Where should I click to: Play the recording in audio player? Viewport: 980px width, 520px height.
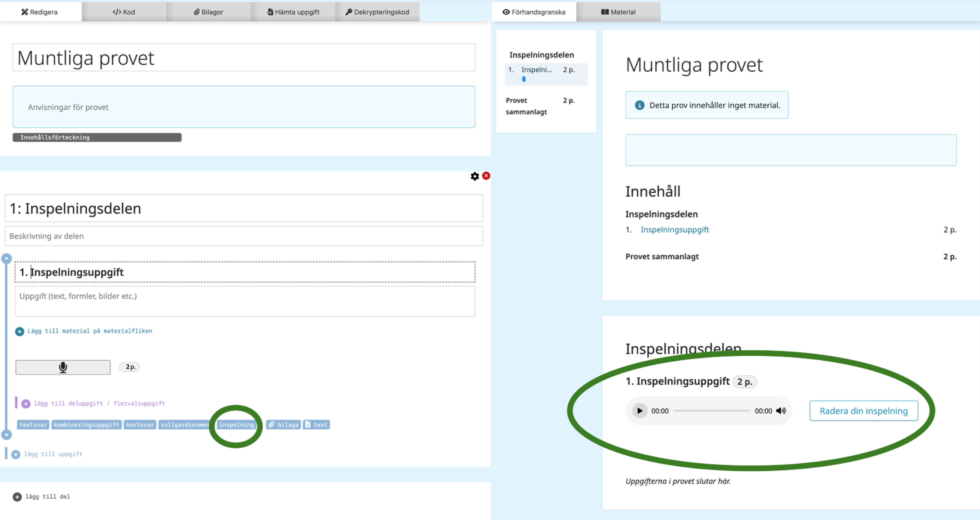click(x=639, y=411)
